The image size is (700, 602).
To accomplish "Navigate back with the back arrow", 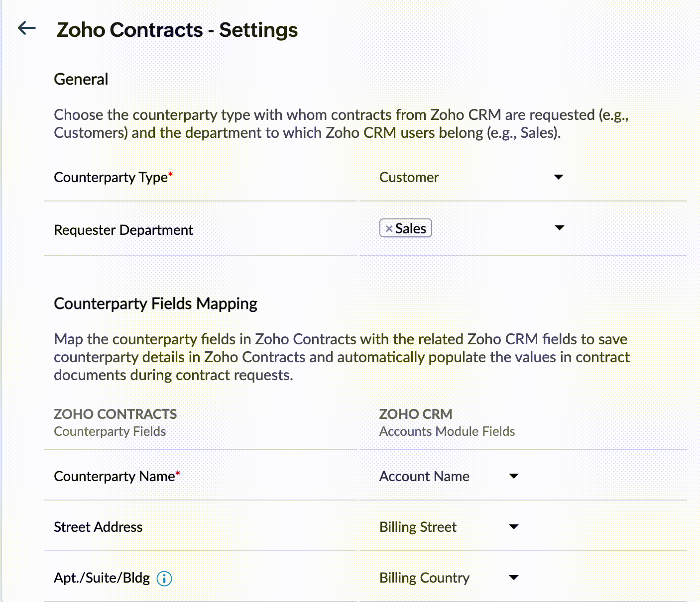I will [x=27, y=29].
